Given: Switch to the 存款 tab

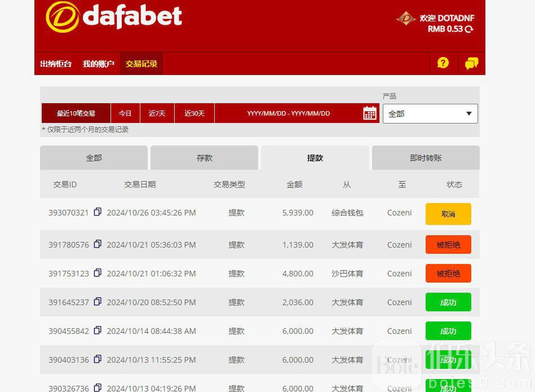Looking at the screenshot, I should pos(204,158).
